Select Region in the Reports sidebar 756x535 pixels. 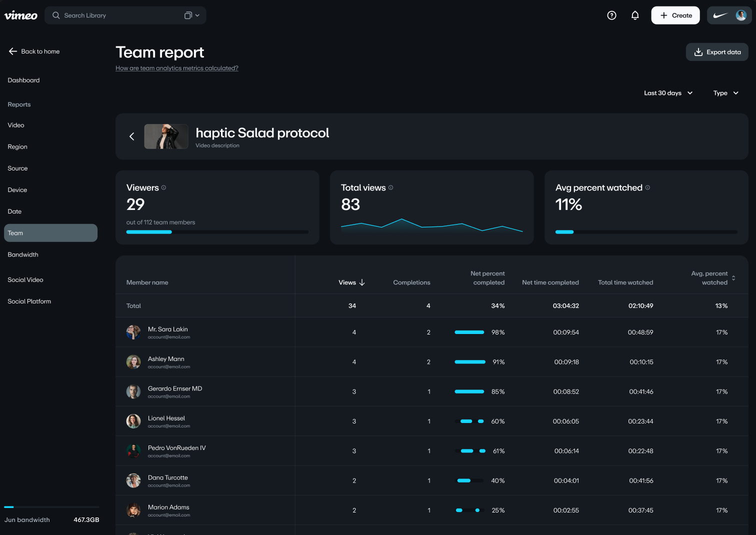[17, 146]
